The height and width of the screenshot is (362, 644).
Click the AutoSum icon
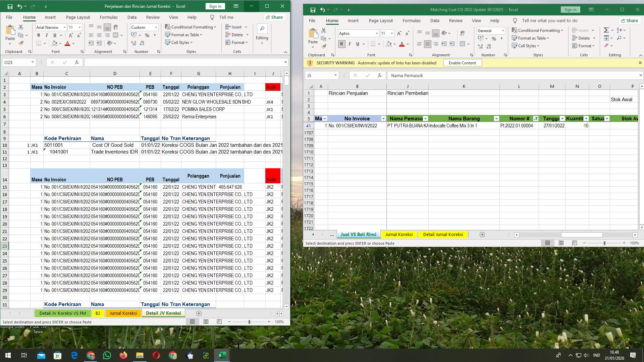606,30
